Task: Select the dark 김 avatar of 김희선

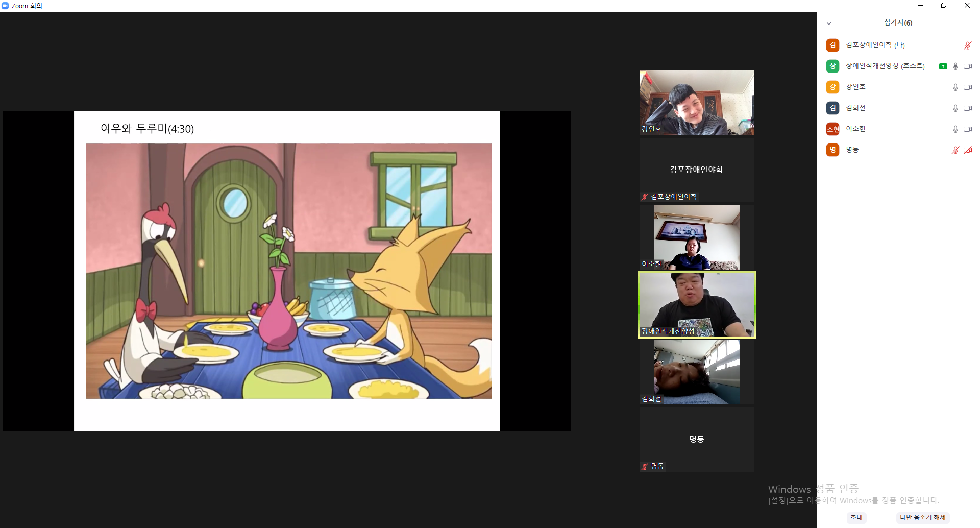Action: (x=832, y=108)
